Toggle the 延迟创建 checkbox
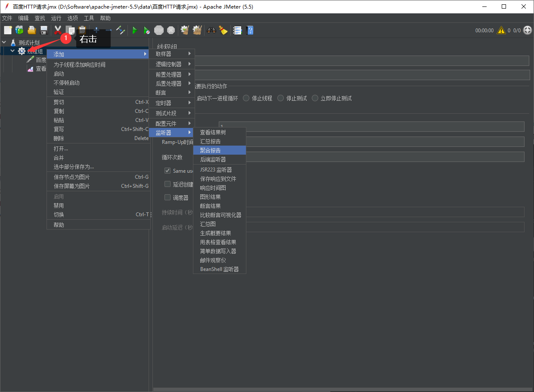Screen dimensions: 534x392 (168, 184)
